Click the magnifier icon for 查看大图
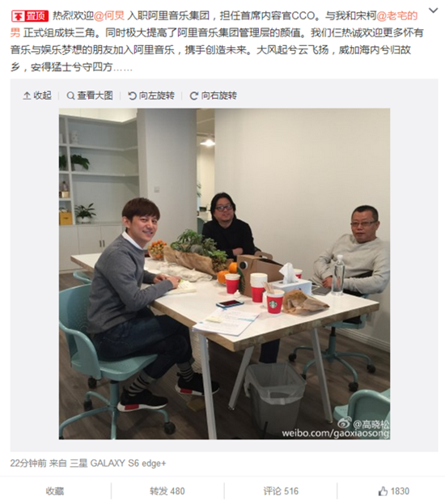 tap(70, 95)
